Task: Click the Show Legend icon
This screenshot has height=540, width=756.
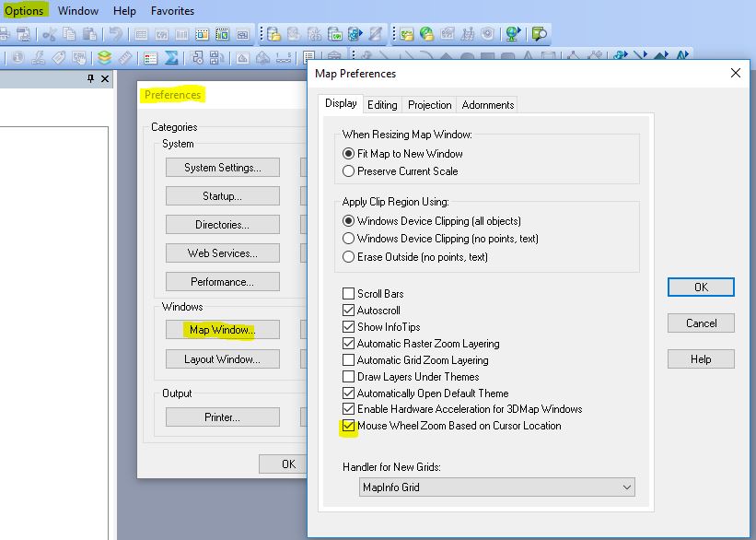Action: tap(151, 58)
